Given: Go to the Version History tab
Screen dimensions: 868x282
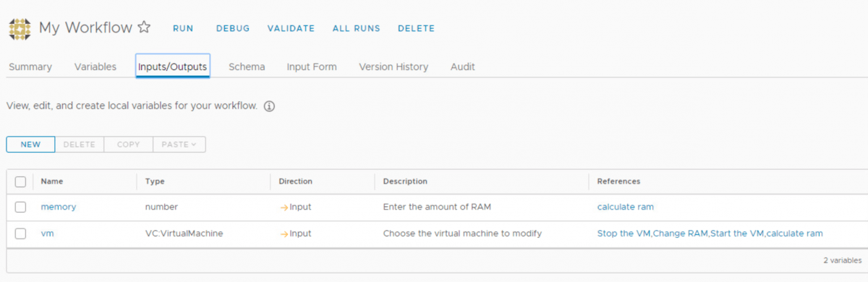Looking at the screenshot, I should [393, 67].
